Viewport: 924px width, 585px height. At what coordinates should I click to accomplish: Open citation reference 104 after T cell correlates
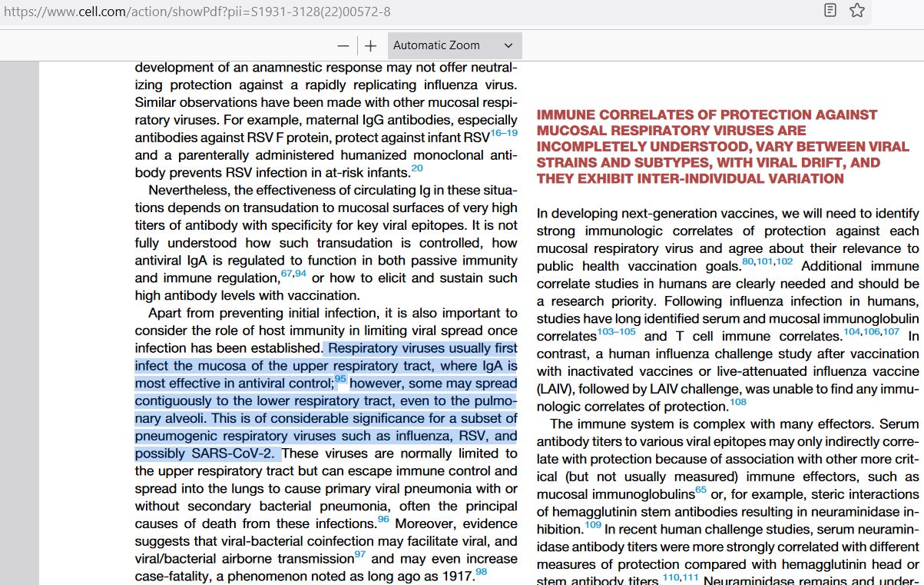click(852, 331)
